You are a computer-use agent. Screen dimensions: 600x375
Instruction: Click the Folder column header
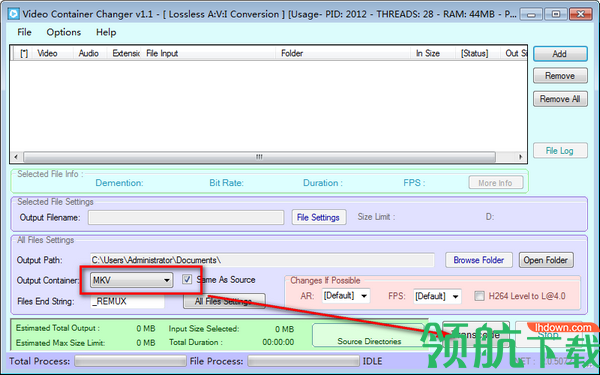tap(343, 53)
